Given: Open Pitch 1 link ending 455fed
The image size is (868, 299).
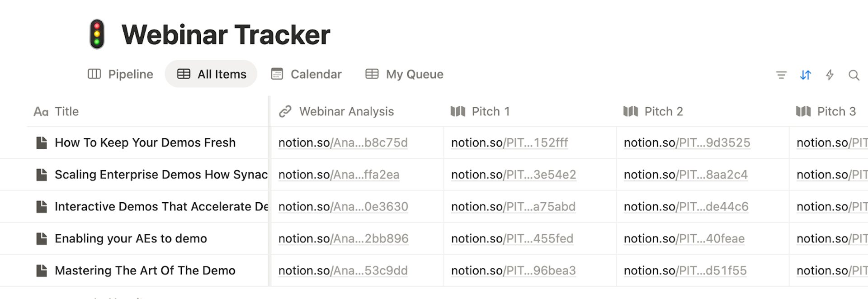Looking at the screenshot, I should click(512, 238).
